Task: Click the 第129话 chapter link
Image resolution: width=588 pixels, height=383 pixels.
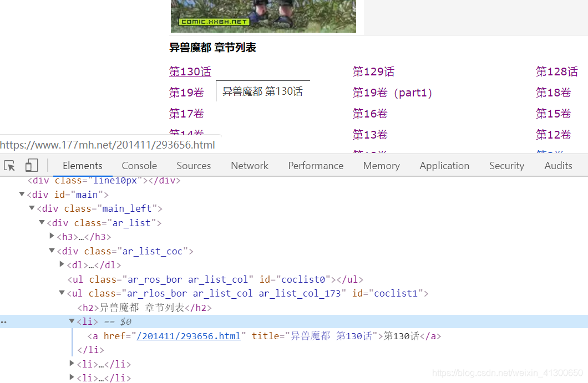Action: click(x=373, y=71)
